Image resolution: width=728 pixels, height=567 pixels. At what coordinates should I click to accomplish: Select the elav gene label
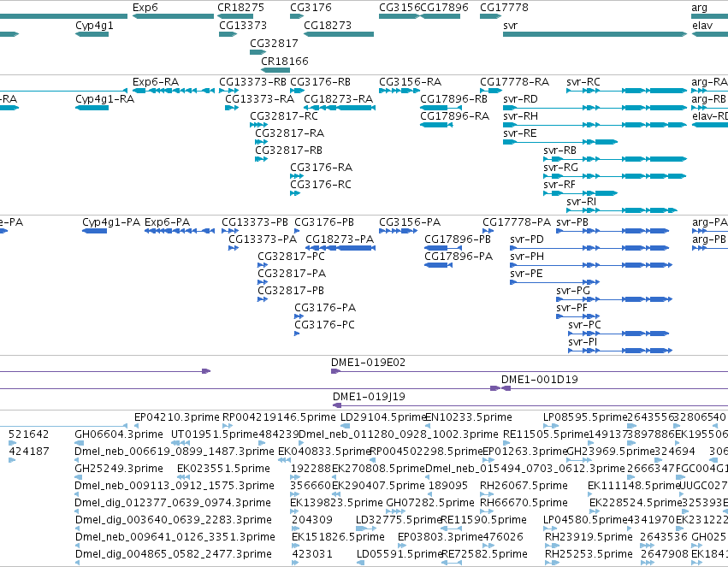click(x=702, y=25)
